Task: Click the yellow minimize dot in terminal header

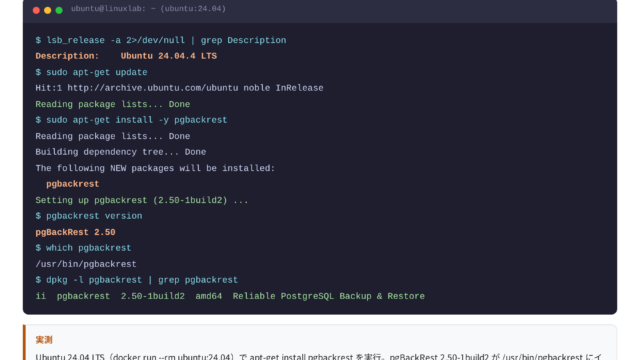Action: coord(48,10)
